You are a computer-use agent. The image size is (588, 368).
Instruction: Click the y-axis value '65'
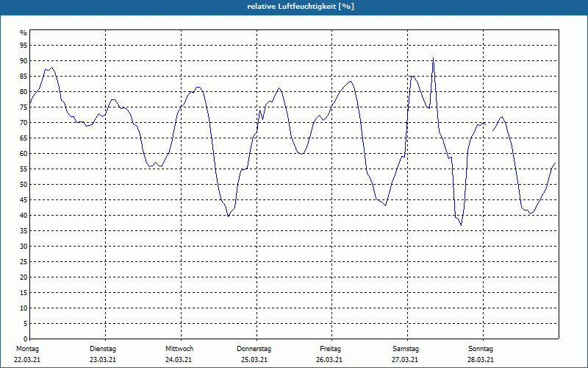tap(24, 138)
